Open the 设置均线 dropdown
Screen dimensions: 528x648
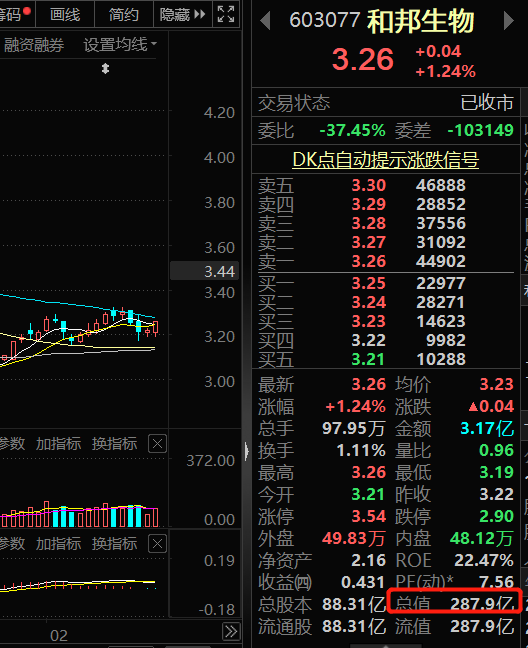(x=120, y=44)
